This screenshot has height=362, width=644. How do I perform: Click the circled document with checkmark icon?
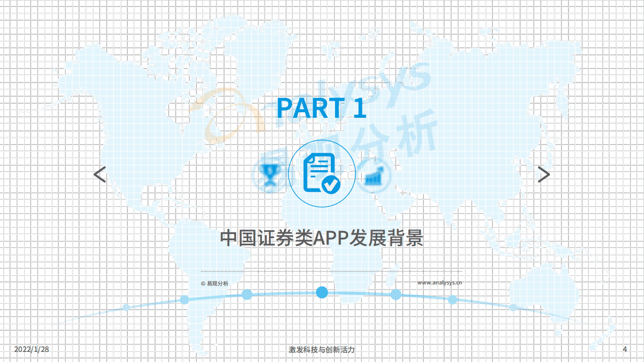(x=322, y=174)
